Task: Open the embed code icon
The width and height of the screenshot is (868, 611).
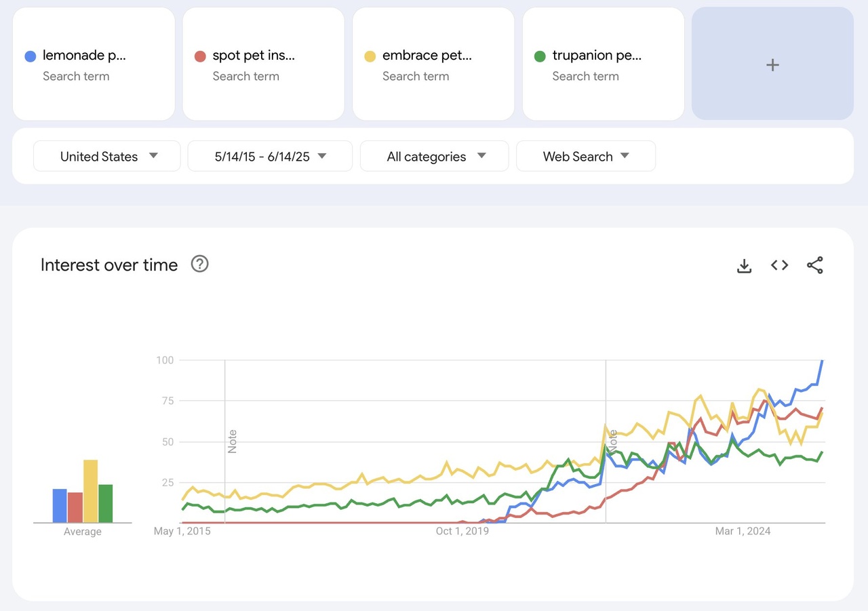Action: pos(779,265)
